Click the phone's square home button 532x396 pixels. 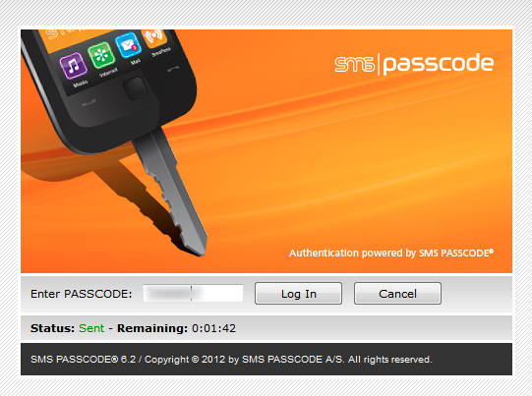tap(135, 88)
